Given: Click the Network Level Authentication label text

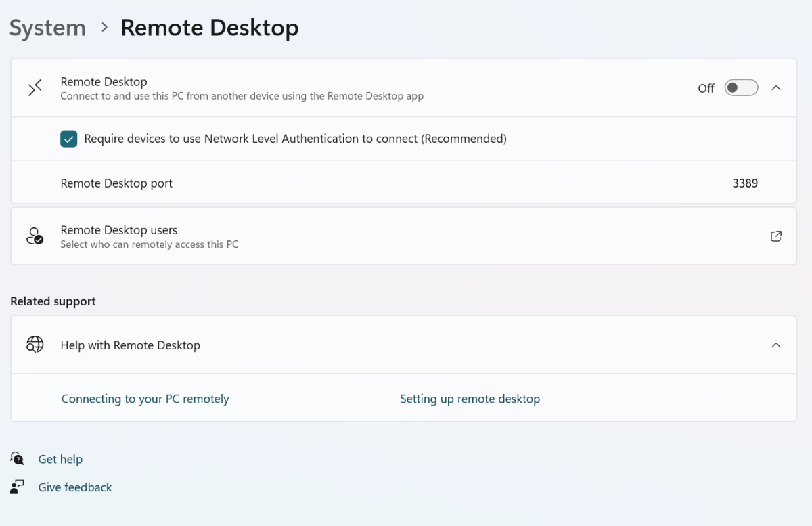Looking at the screenshot, I should (295, 139).
